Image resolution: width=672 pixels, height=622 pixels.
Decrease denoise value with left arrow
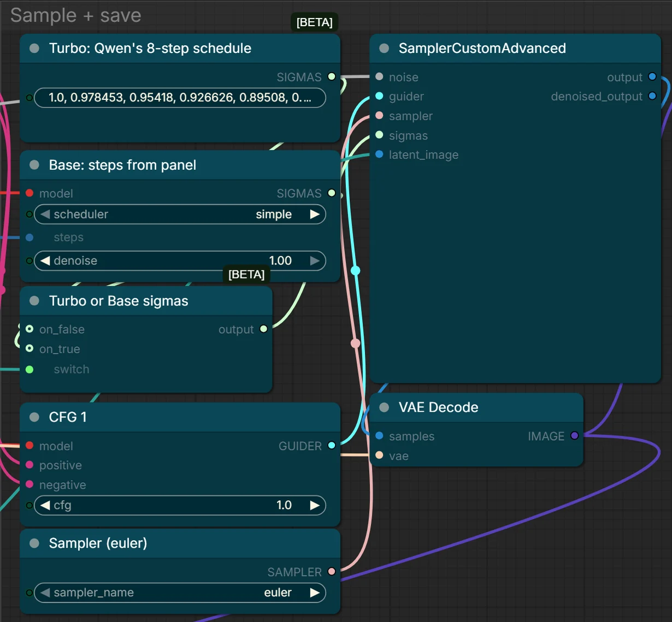[x=45, y=260]
